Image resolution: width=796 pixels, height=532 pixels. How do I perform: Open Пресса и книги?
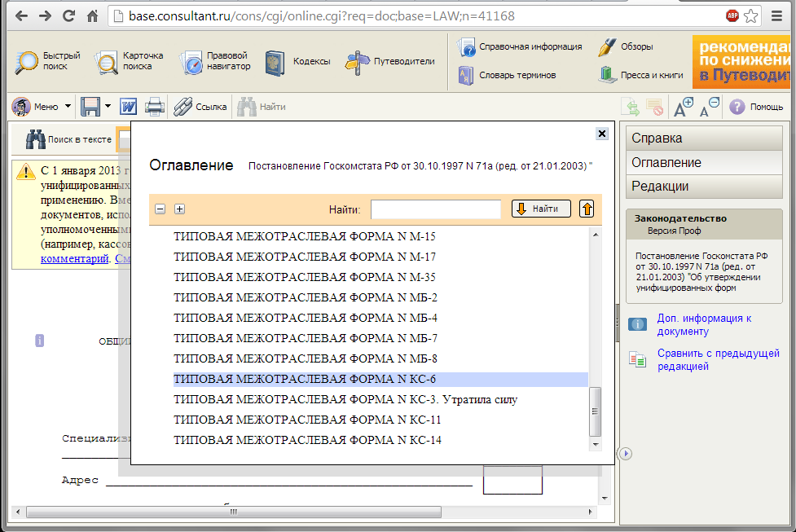pos(640,75)
